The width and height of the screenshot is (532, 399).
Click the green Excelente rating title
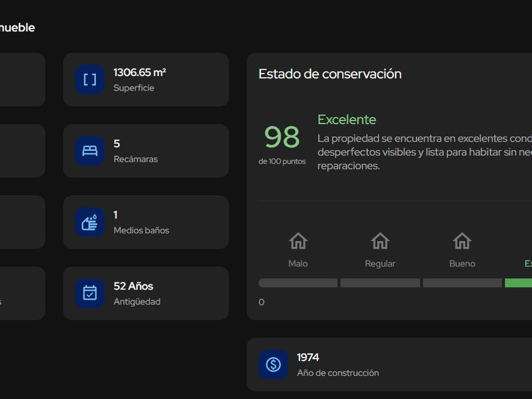346,120
